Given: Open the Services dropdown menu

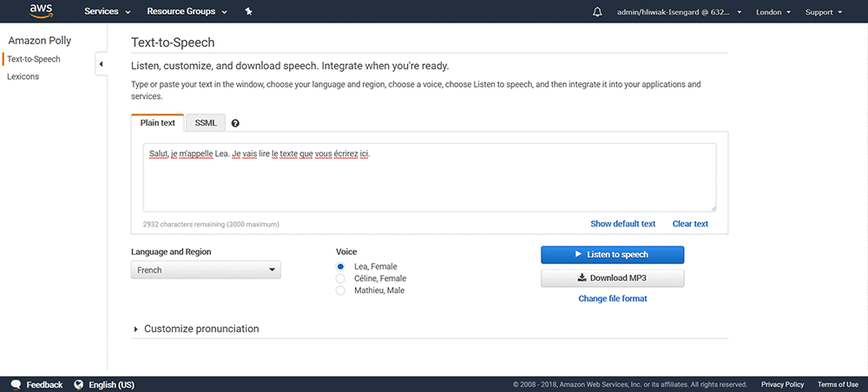Looking at the screenshot, I should 108,11.
